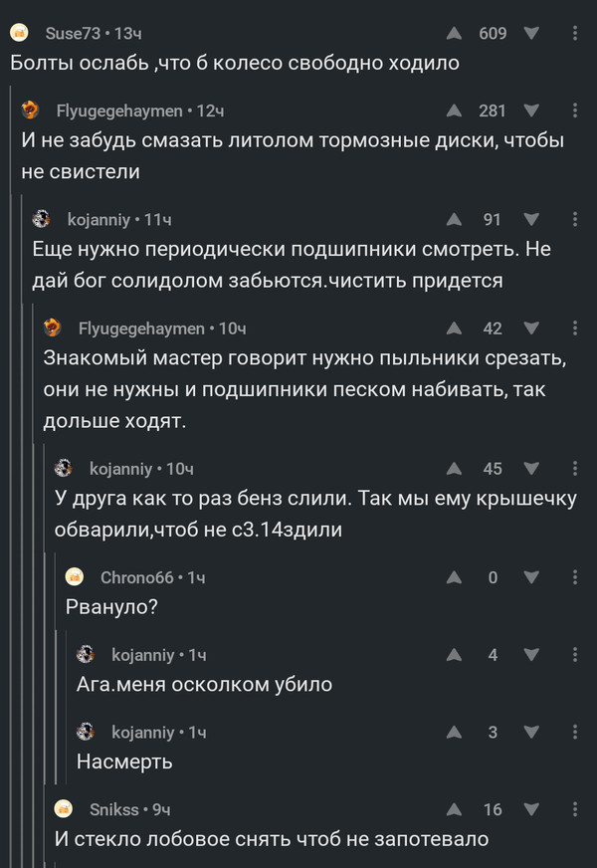
Task: Downvote Snikss's windshield comment
Action: tap(531, 809)
